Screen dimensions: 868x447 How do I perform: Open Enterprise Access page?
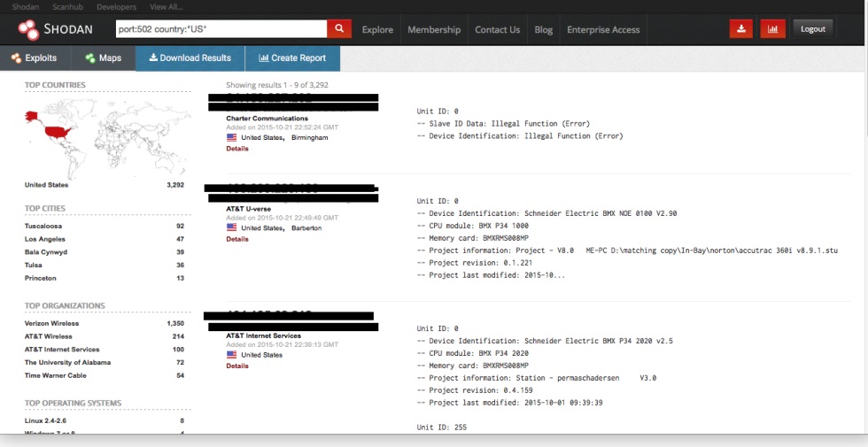tap(603, 30)
